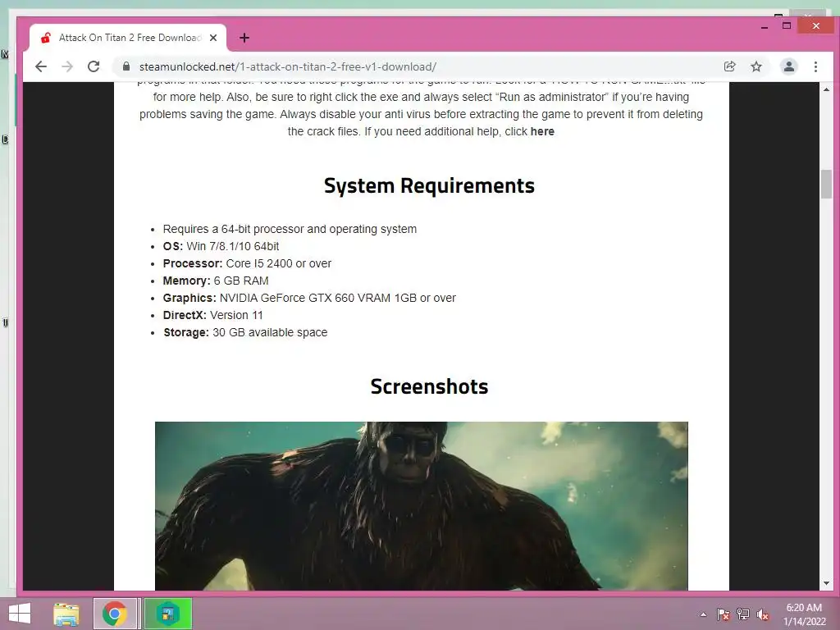Click the scrollbar down arrow
The height and width of the screenshot is (630, 840).
(x=826, y=583)
